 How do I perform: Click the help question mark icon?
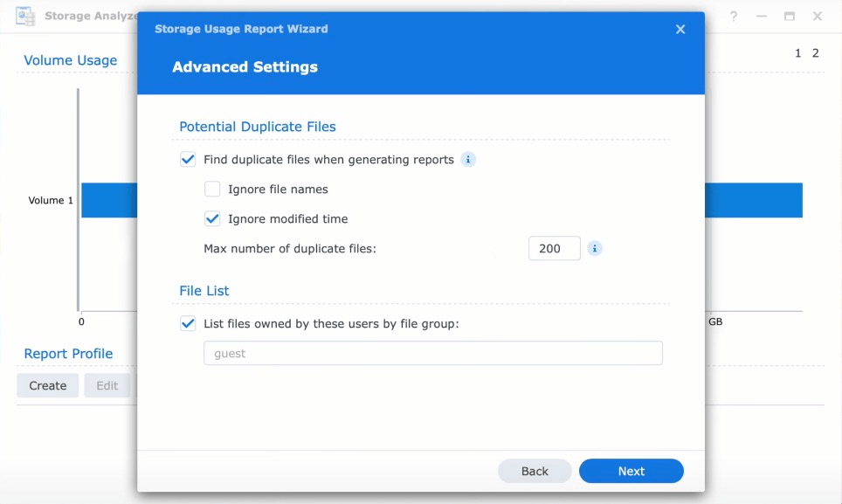pyautogui.click(x=734, y=16)
